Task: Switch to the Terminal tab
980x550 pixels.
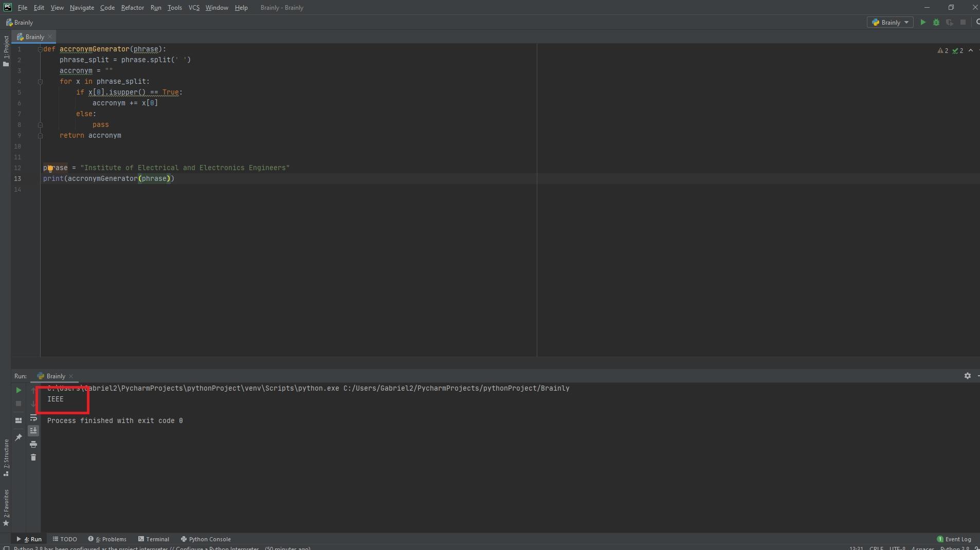Action: click(154, 539)
